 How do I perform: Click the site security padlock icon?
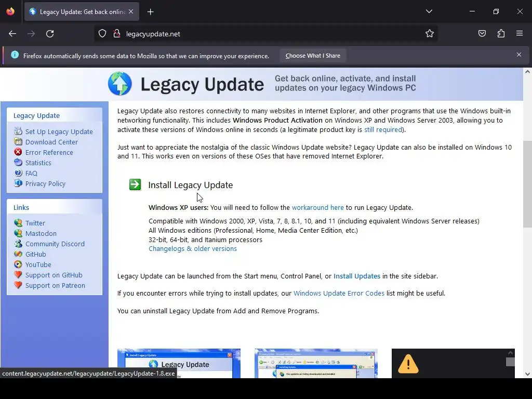(x=117, y=34)
